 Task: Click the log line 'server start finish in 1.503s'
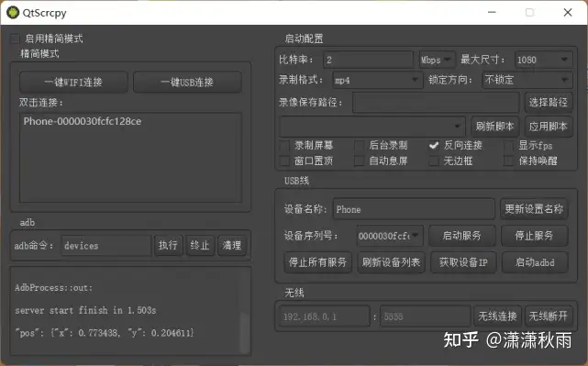pyautogui.click(x=85, y=310)
